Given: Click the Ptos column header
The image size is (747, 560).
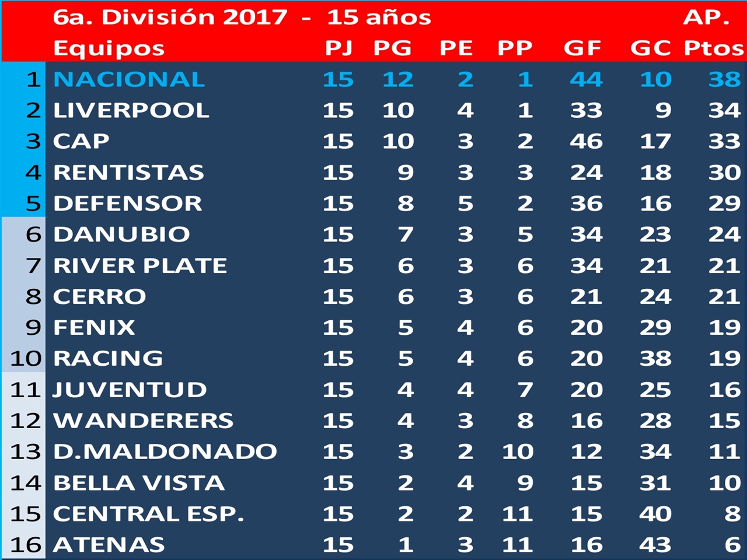Looking at the screenshot, I should 714,48.
